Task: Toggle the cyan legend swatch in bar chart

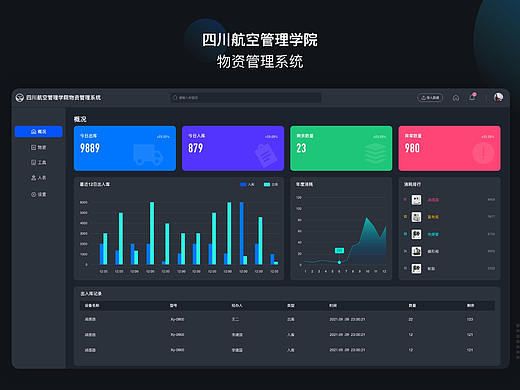Action: (x=267, y=184)
